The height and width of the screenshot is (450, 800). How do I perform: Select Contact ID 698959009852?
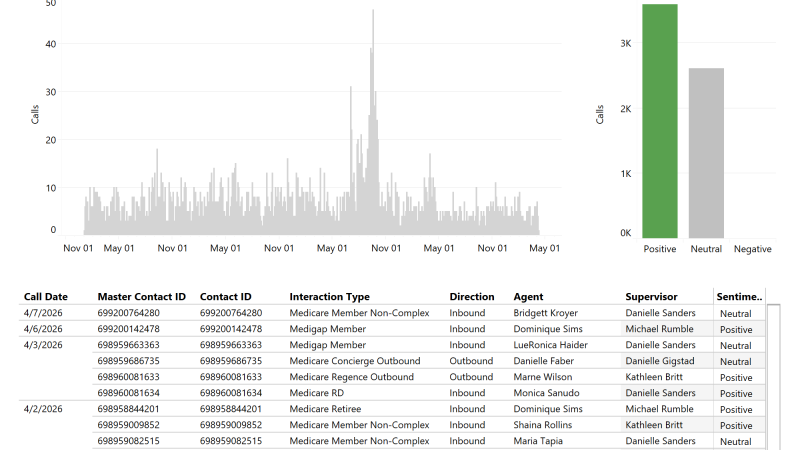239,425
